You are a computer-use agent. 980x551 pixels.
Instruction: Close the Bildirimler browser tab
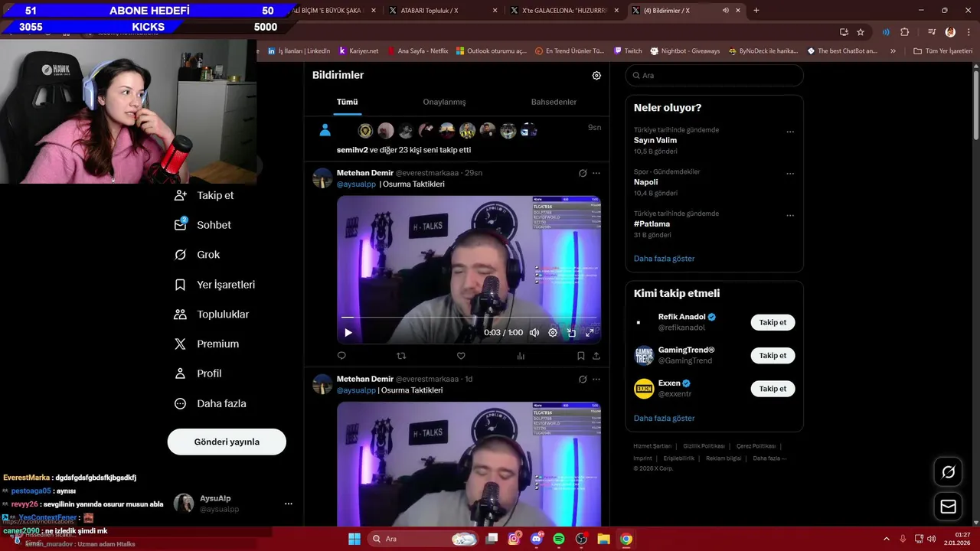tap(739, 11)
